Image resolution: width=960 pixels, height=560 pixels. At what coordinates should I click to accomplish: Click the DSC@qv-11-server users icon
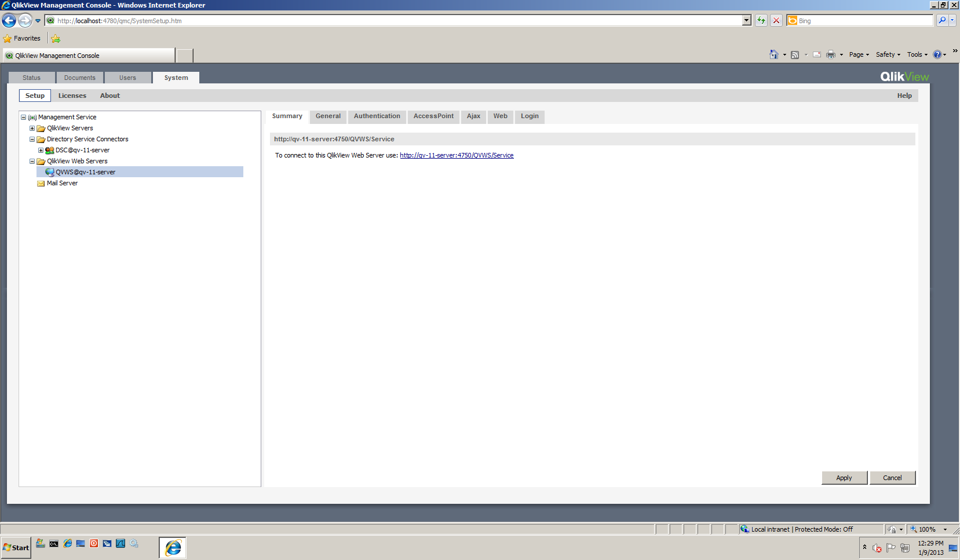[50, 150]
